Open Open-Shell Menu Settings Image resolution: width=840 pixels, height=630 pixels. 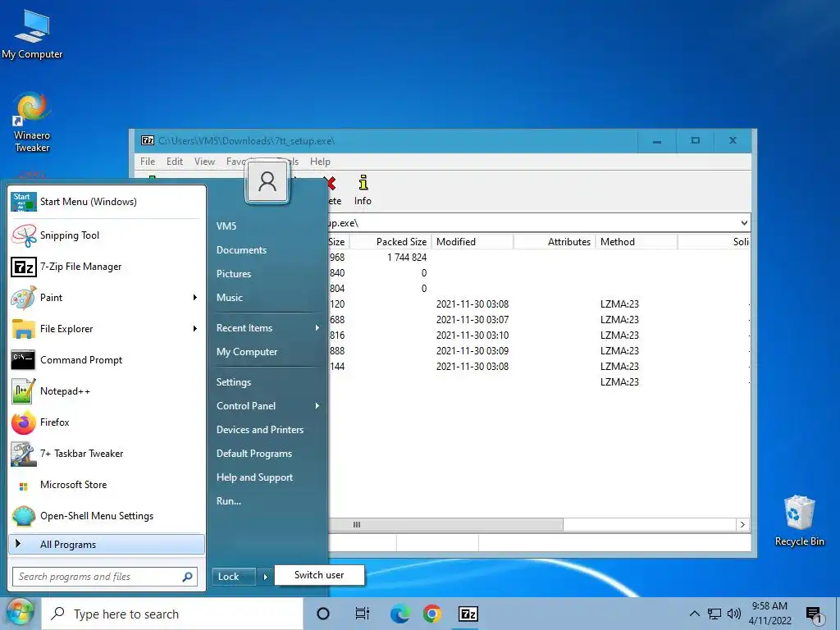[106, 515]
